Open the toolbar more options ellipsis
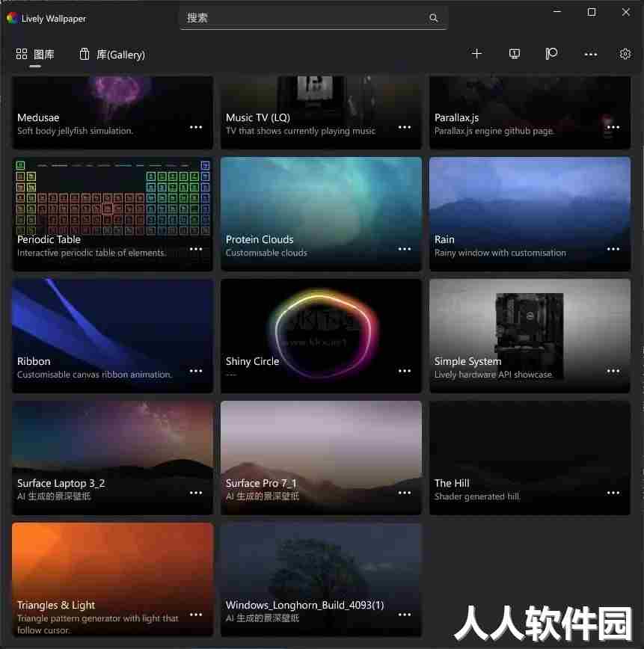644x649 pixels. coord(591,55)
